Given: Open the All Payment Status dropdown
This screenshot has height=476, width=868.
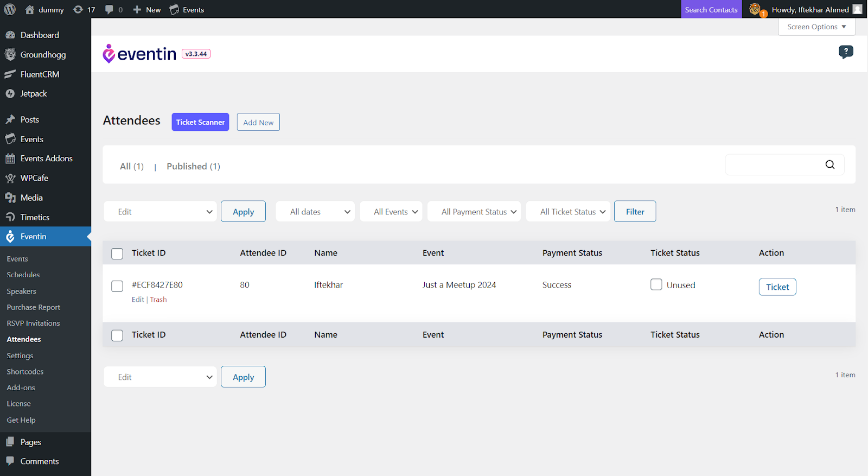Looking at the screenshot, I should (474, 212).
